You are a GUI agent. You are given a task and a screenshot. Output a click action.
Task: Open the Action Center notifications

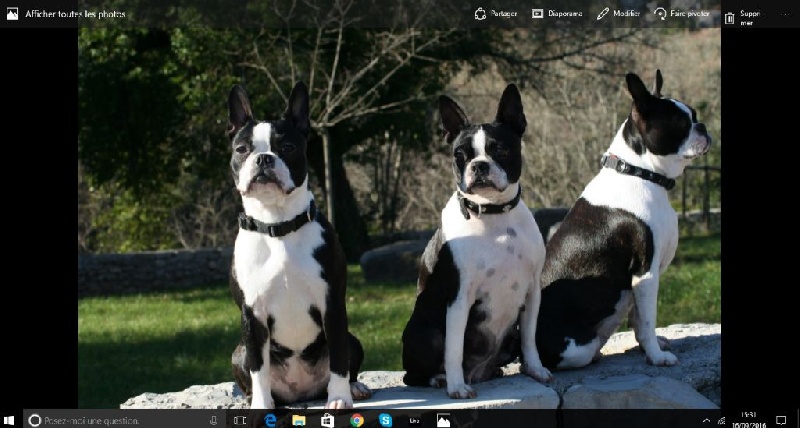(x=781, y=420)
